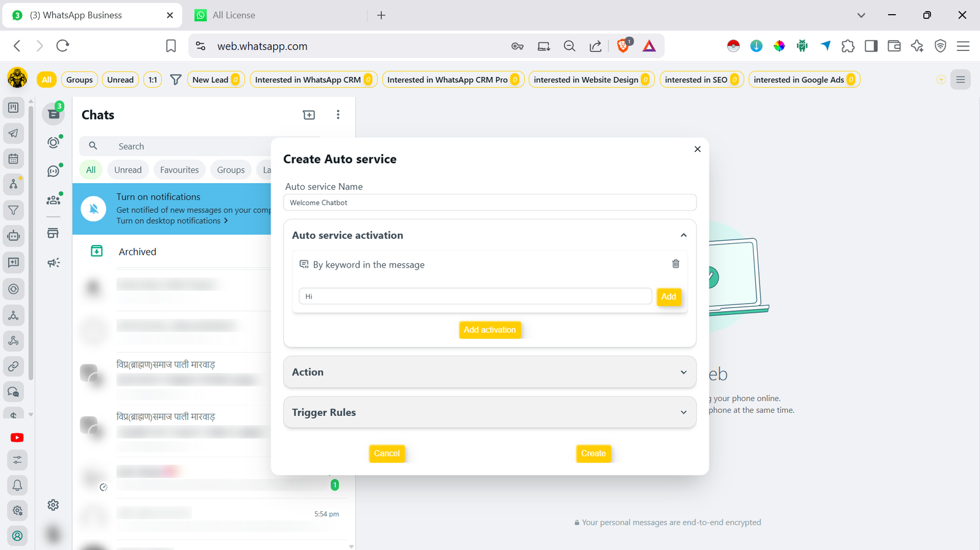Open the notification bell in left sidebar
This screenshot has height=550, width=980.
coord(17,485)
